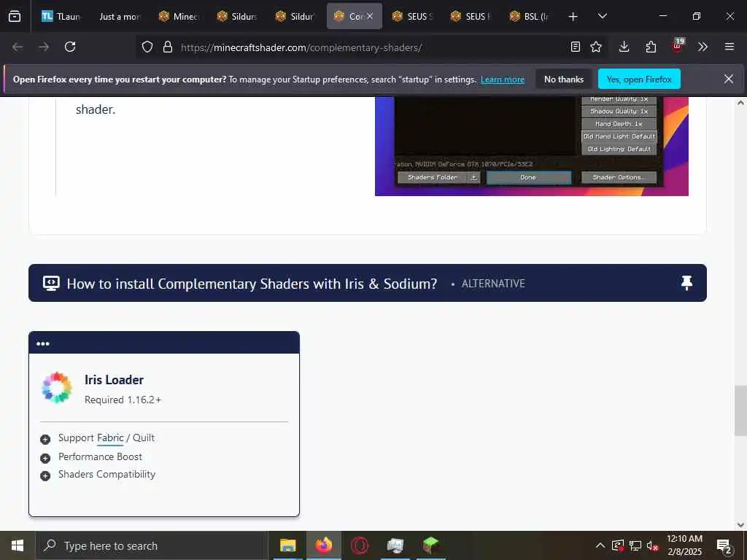Switch to the Just a moment tab
This screenshot has height=560, width=747.
119,16
